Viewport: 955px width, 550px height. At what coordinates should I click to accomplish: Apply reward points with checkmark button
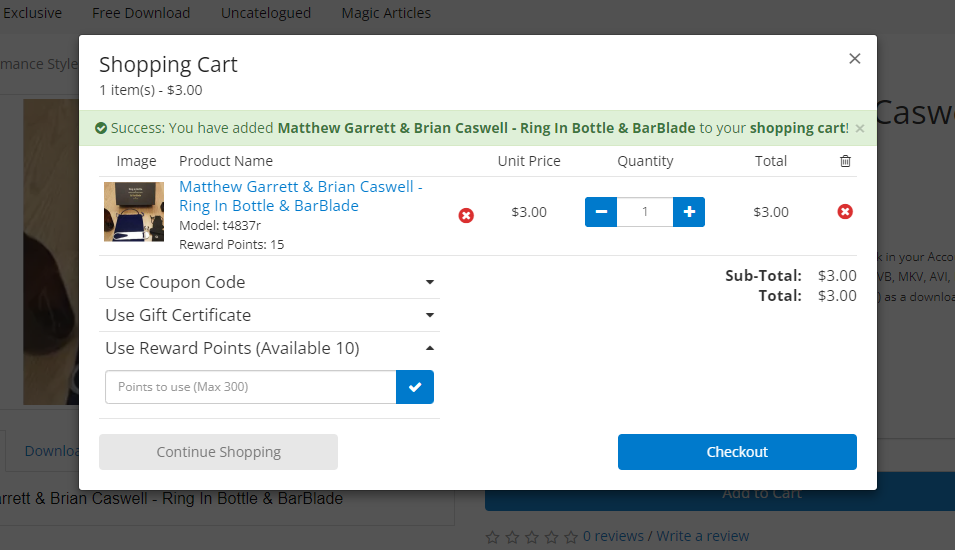pyautogui.click(x=415, y=387)
